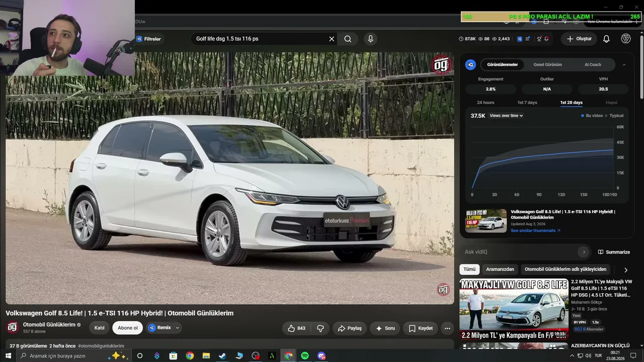Select Otomobil Günlüklerim adlı yükleyiciden chip
644x362 pixels.
click(x=566, y=269)
